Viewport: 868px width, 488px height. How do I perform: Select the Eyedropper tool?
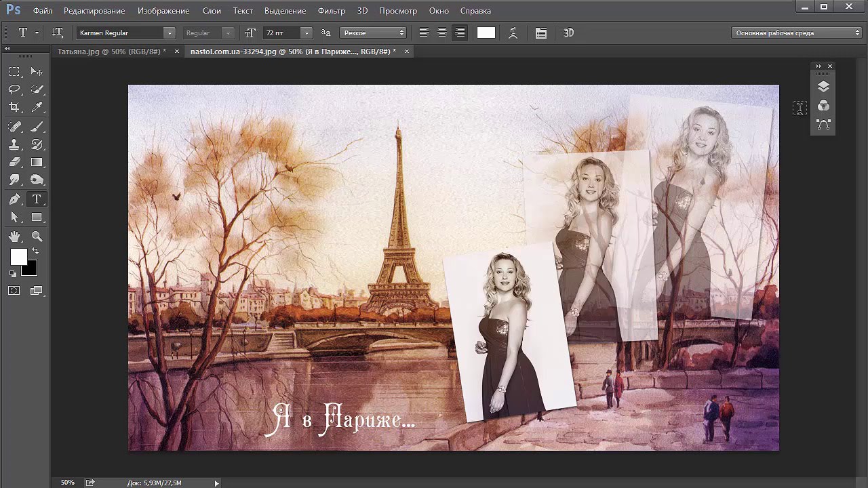click(37, 107)
